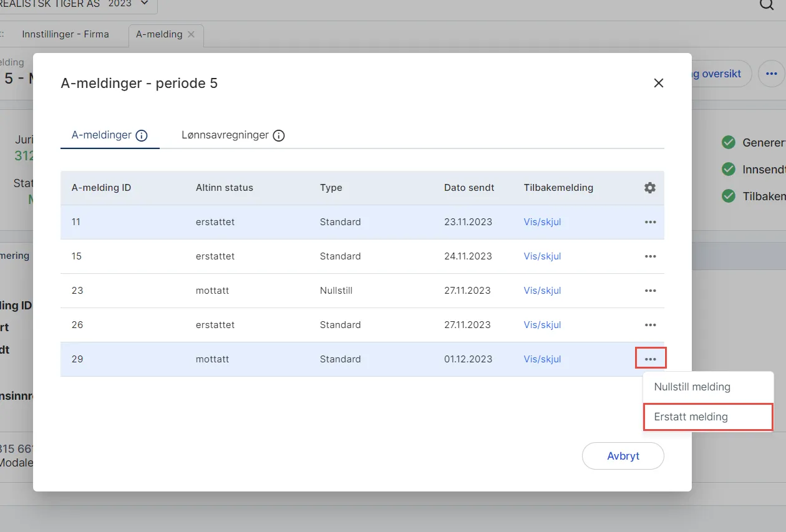Open more options for A-melding 26
The image size is (786, 532).
click(x=650, y=325)
